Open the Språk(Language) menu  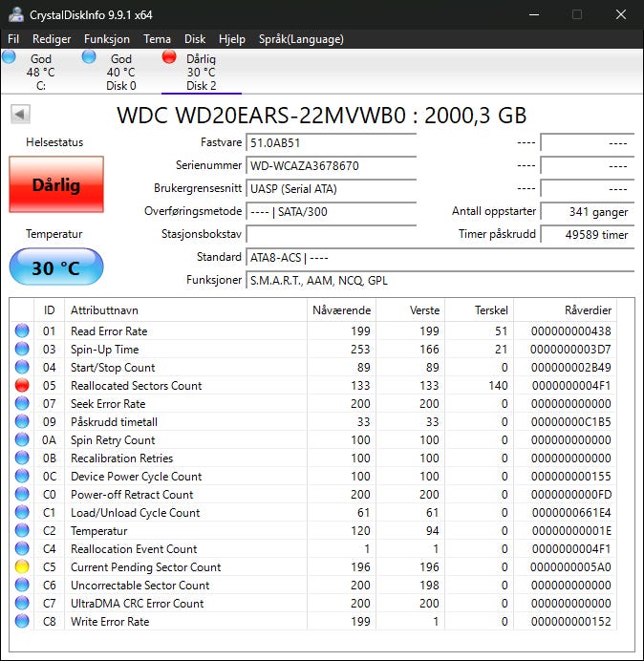click(x=301, y=39)
